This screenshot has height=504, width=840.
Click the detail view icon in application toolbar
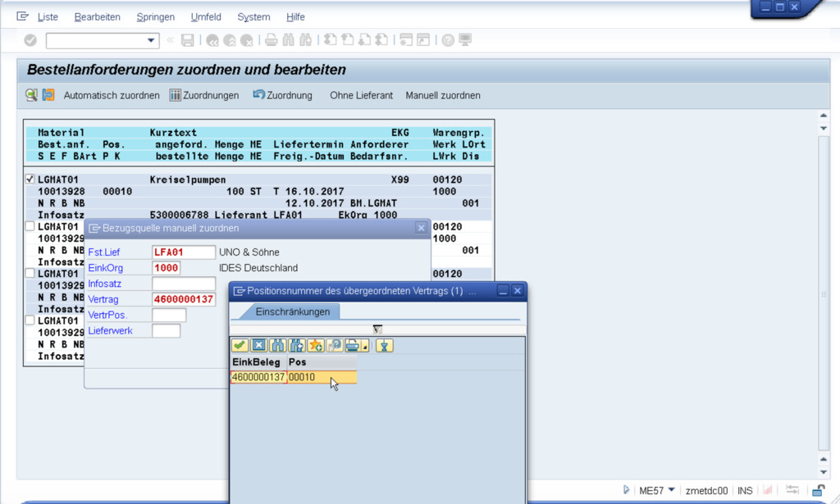(31, 95)
